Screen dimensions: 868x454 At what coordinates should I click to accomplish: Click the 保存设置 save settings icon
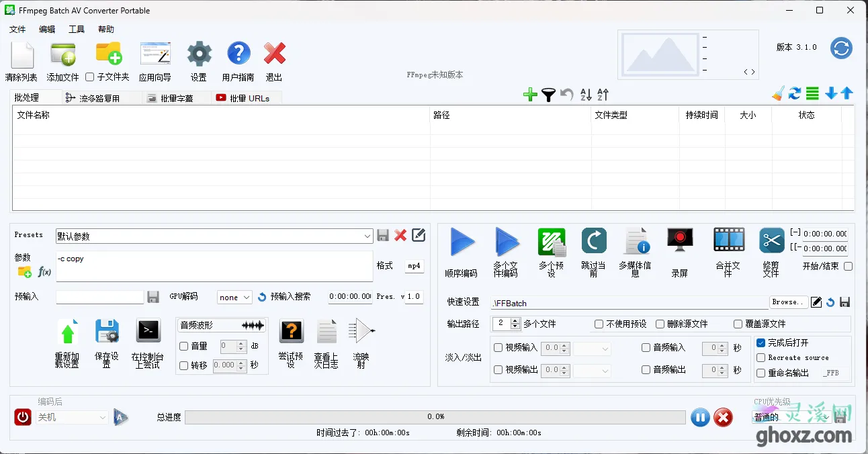(107, 332)
